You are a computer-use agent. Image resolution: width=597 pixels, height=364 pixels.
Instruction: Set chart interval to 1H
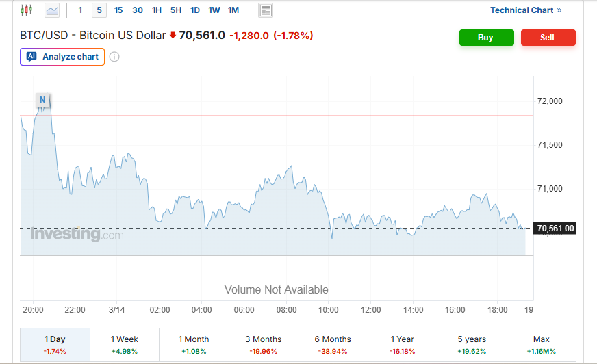pos(157,10)
